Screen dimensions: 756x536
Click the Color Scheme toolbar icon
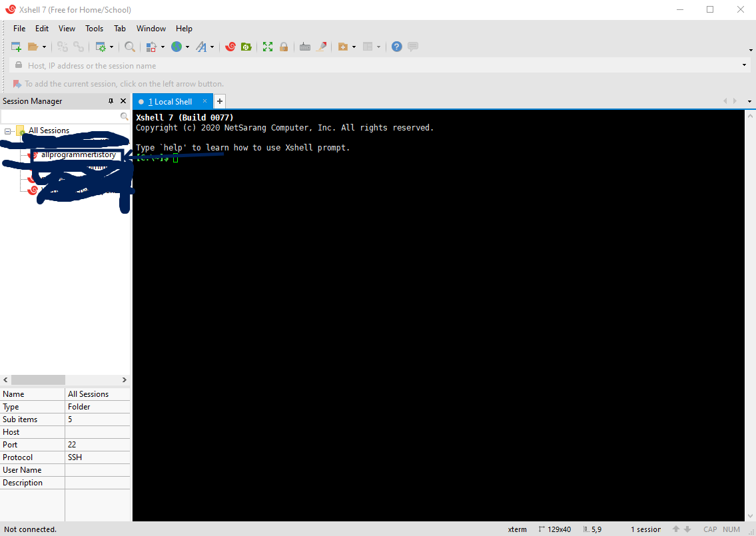pyautogui.click(x=151, y=47)
